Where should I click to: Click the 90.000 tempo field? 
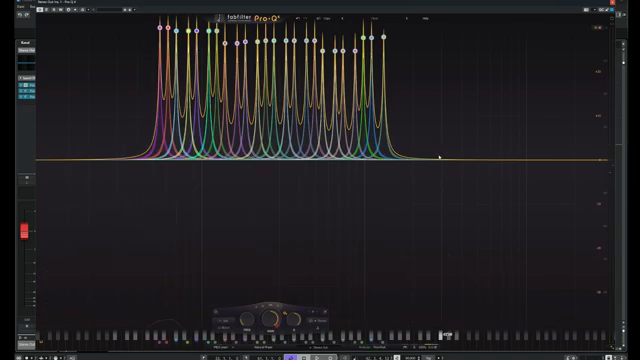pos(410,358)
